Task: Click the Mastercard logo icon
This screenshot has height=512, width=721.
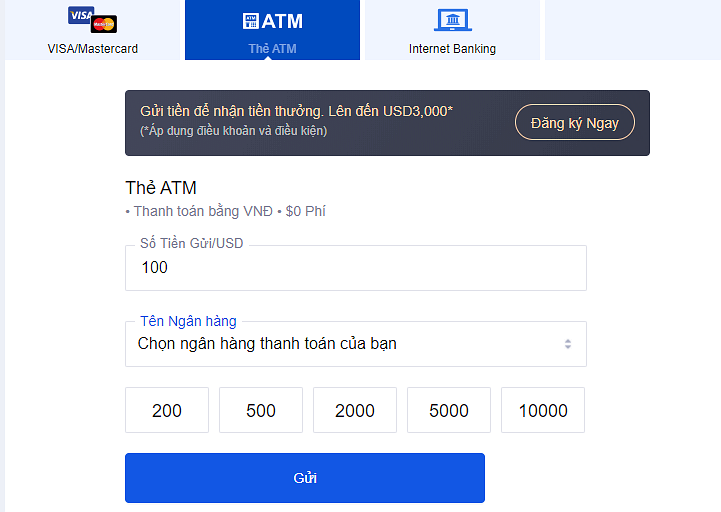Action: 104,24
